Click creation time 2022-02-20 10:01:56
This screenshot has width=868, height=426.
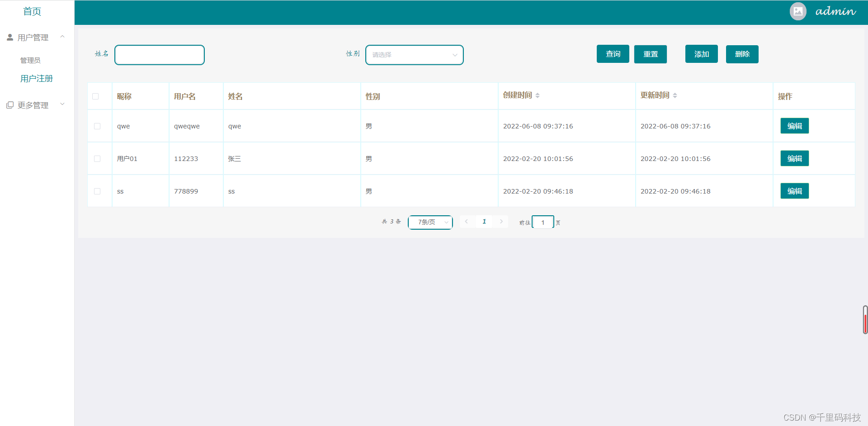[x=538, y=159]
